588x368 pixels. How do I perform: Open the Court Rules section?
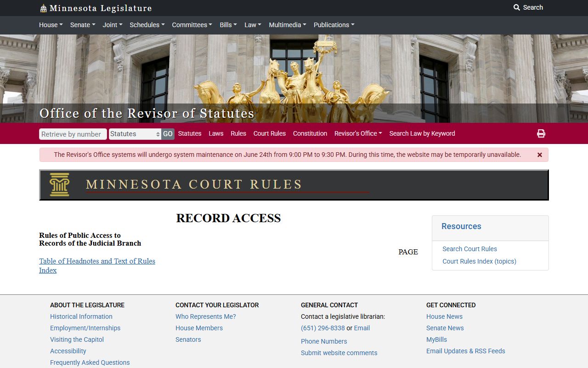tap(270, 133)
